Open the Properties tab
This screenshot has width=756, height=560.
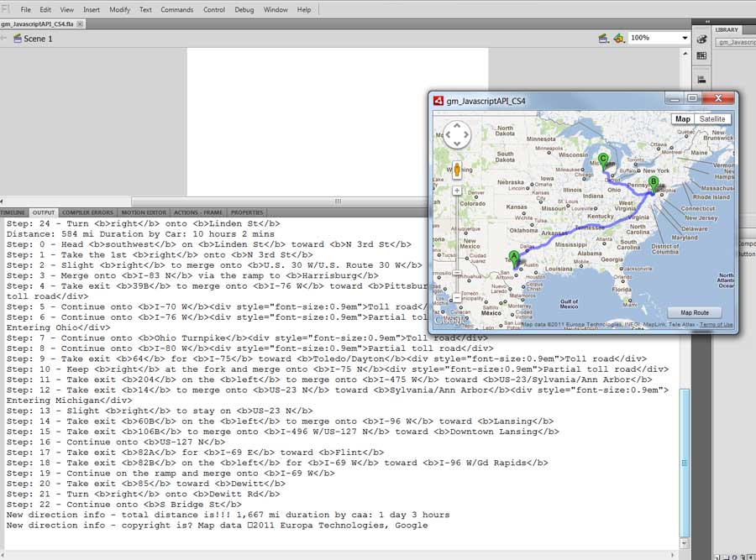[x=247, y=212]
